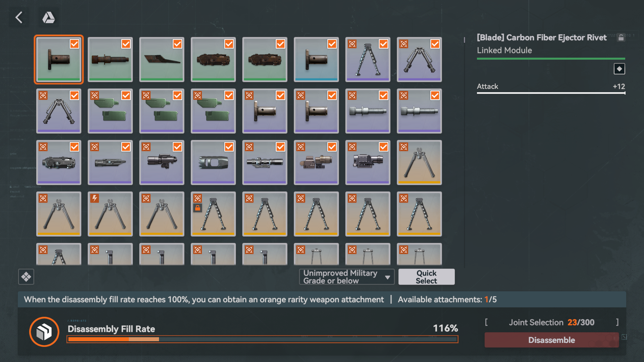
Task: Select the purple tactical flashlight item
Action: click(x=162, y=163)
